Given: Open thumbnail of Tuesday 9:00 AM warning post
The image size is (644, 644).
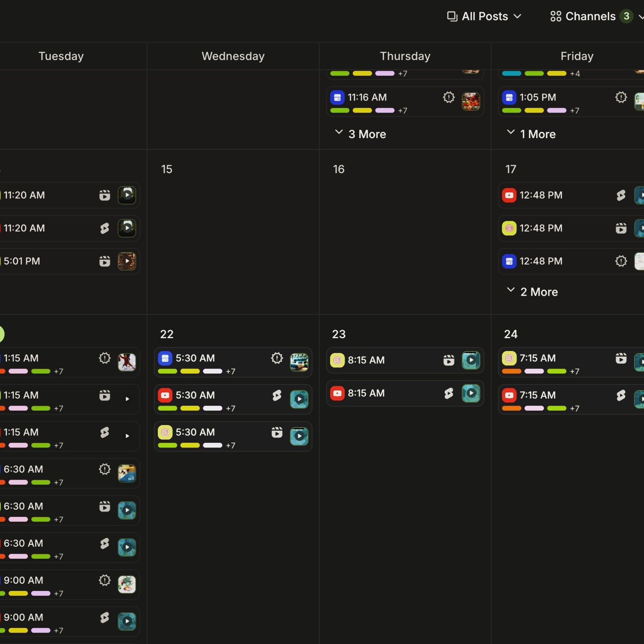Looking at the screenshot, I should pos(127,585).
